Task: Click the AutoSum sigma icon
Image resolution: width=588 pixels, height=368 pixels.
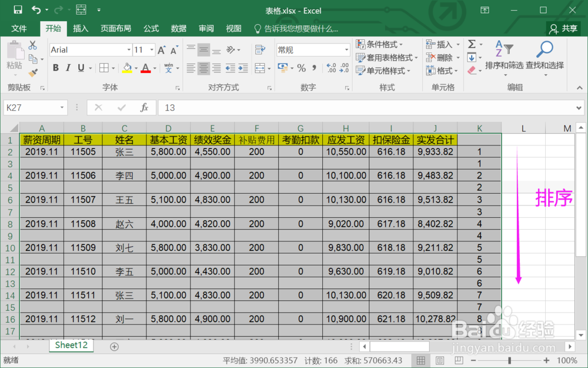Action: pyautogui.click(x=472, y=44)
